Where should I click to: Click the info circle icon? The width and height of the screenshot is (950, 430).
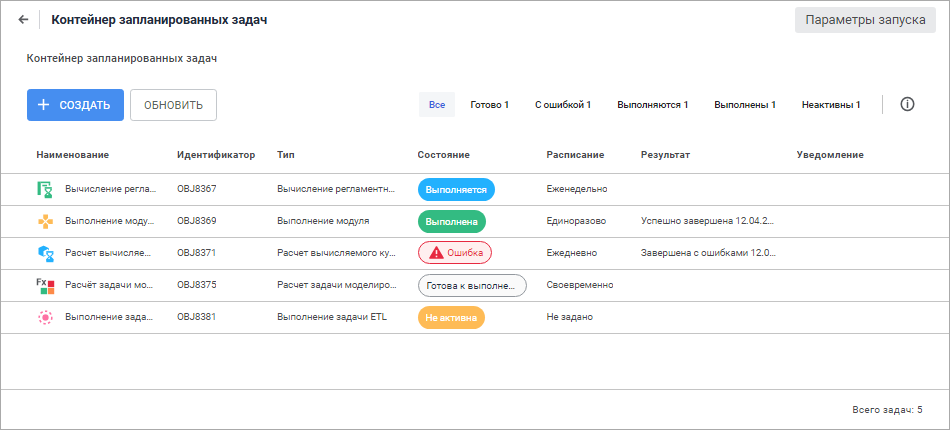(908, 104)
